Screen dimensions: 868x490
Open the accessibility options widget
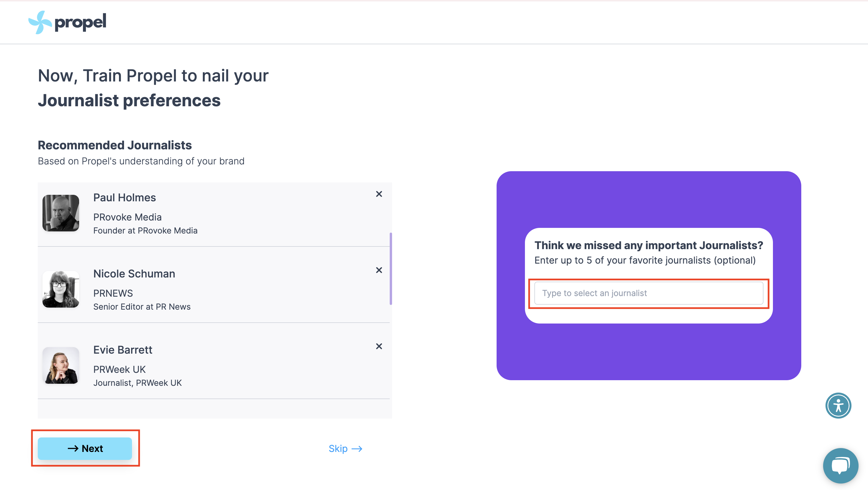[x=838, y=405]
